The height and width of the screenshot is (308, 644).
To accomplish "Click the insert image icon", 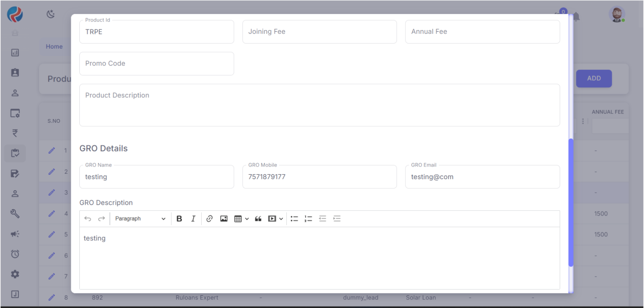I will [x=224, y=219].
